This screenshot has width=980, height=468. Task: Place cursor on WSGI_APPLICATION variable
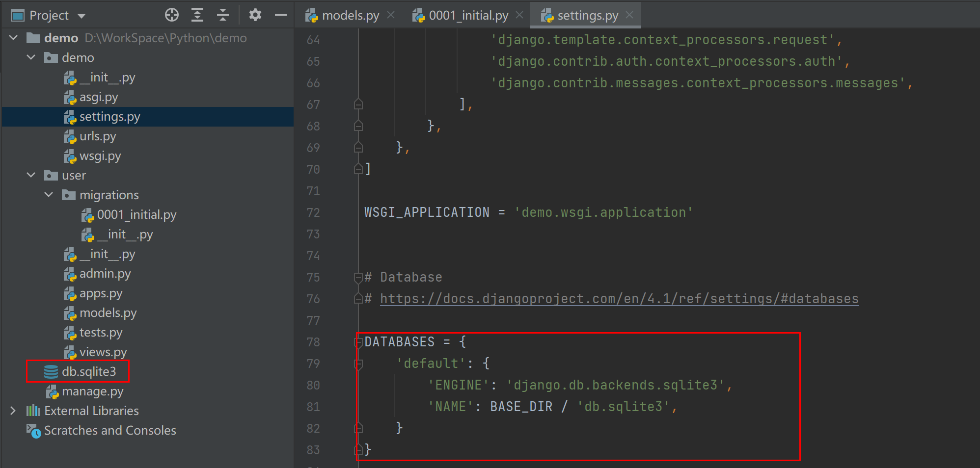(x=427, y=212)
